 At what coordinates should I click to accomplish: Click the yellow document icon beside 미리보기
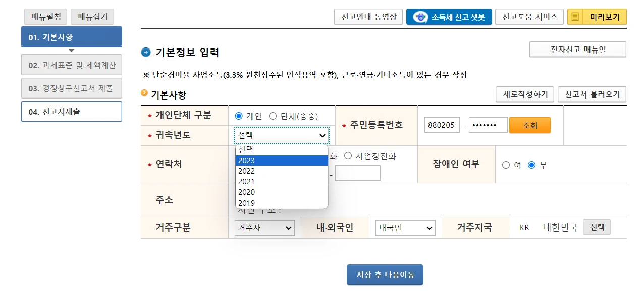click(x=575, y=17)
